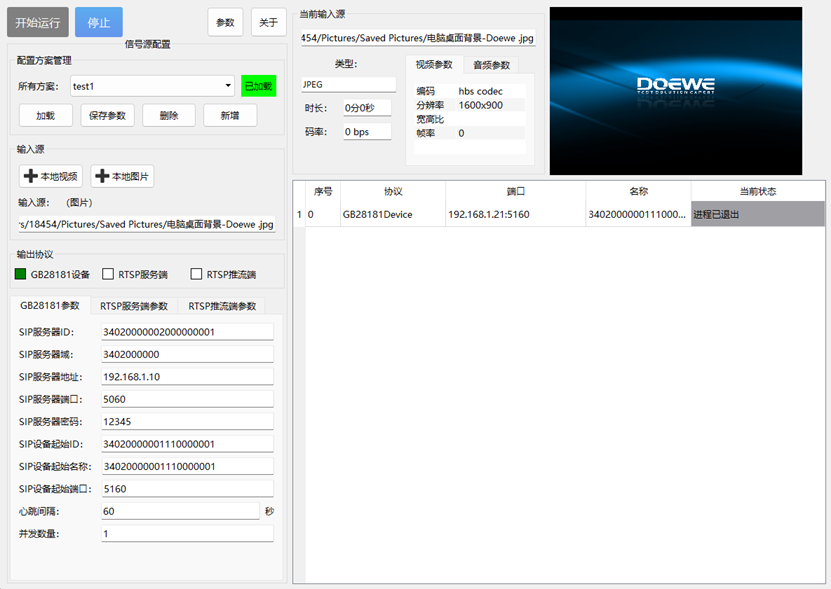Switch to the RTSP推流端参数 tab
The image size is (831, 589).
click(x=222, y=306)
